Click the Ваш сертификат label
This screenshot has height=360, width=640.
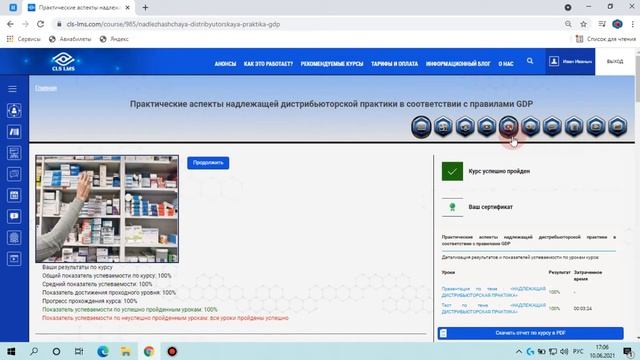point(491,207)
